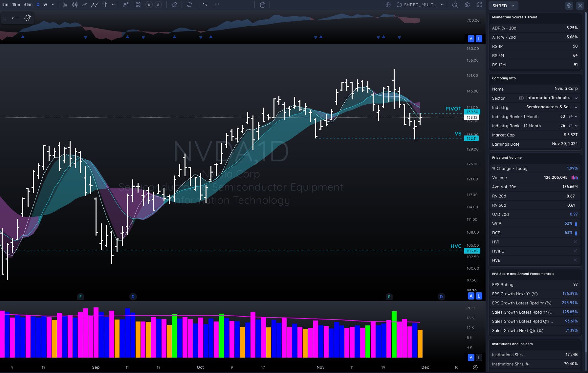Click the second circled S button
The height and width of the screenshot is (373, 588).
158,5
